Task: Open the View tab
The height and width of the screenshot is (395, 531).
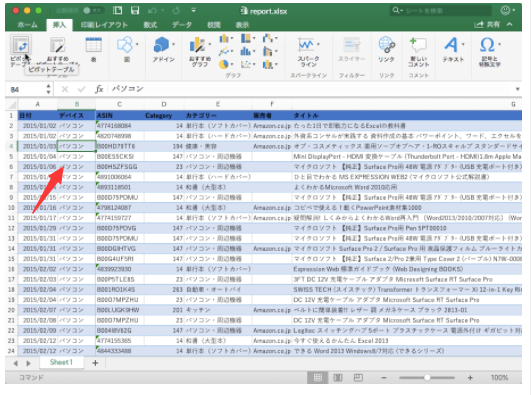Action: coord(242,25)
